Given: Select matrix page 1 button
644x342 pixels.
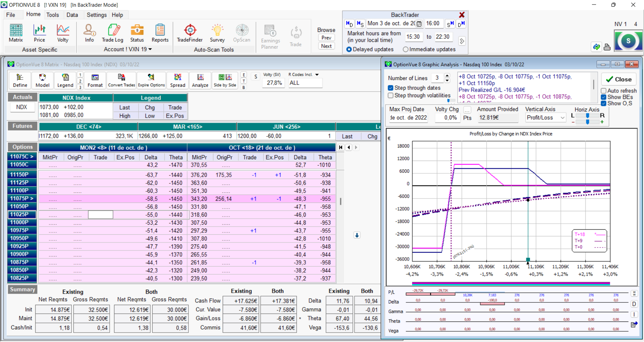Looking at the screenshot, I should (x=80, y=75).
